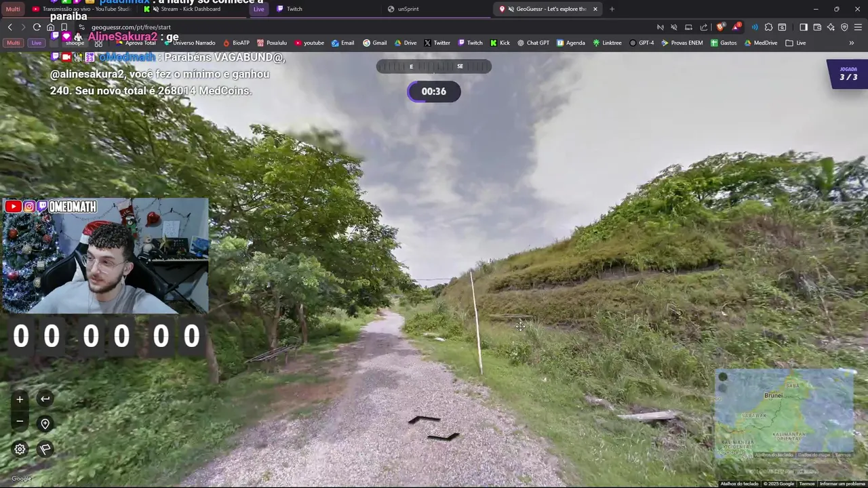Open the Universo Narrado bookmark
This screenshot has height=488, width=868.
click(x=189, y=43)
